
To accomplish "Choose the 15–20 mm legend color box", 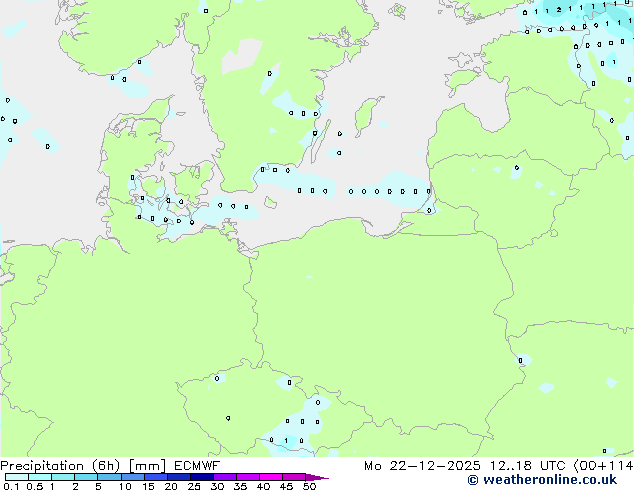I will 155,477.
